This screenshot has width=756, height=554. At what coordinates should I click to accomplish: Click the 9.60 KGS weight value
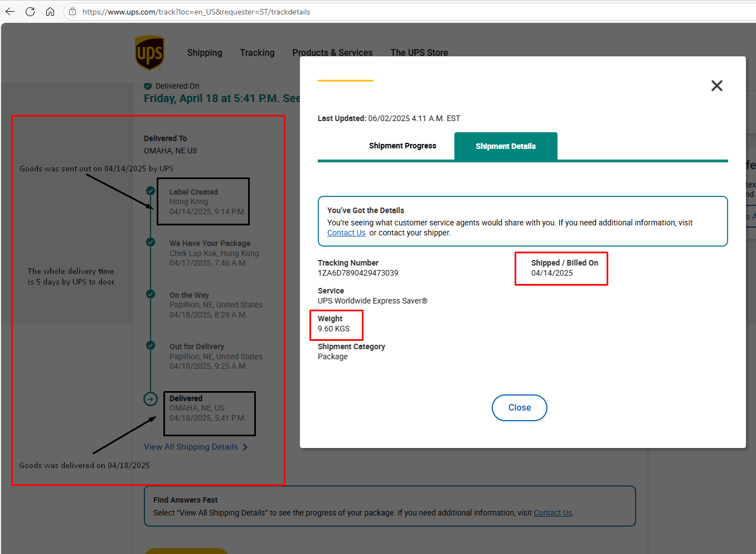click(x=333, y=329)
